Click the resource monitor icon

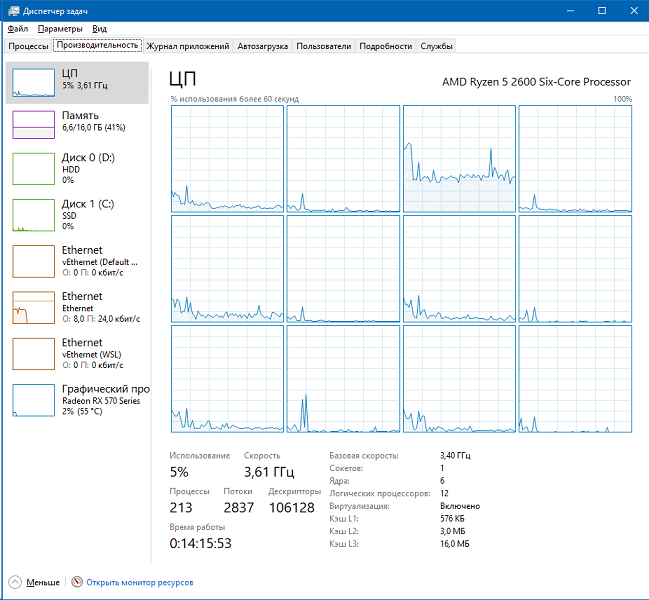point(77,582)
